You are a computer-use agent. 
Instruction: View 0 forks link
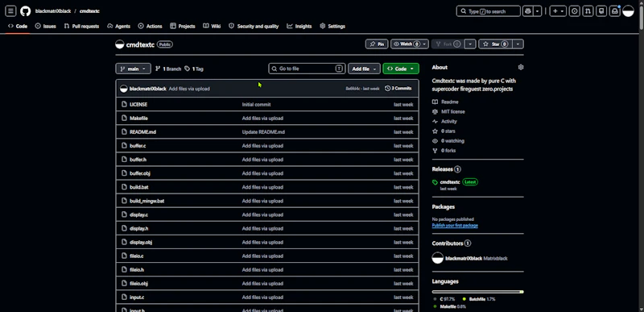pyautogui.click(x=444, y=151)
